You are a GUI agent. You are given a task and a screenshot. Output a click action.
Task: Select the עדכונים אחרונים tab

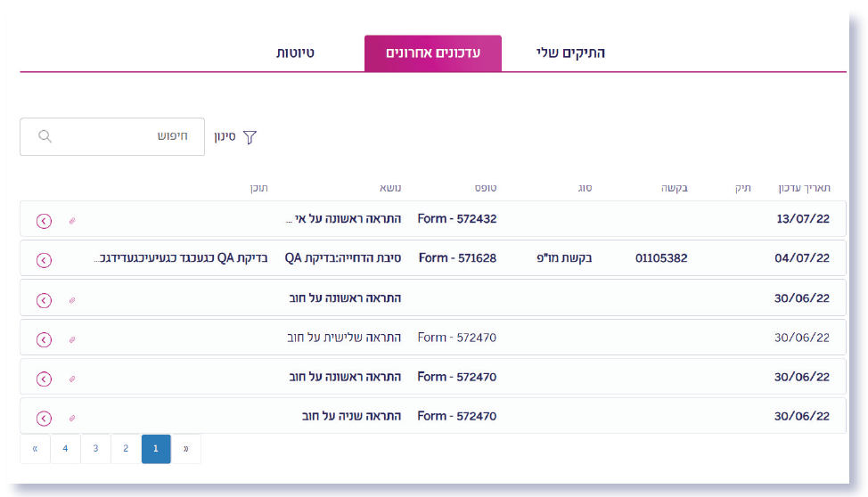[x=432, y=53]
